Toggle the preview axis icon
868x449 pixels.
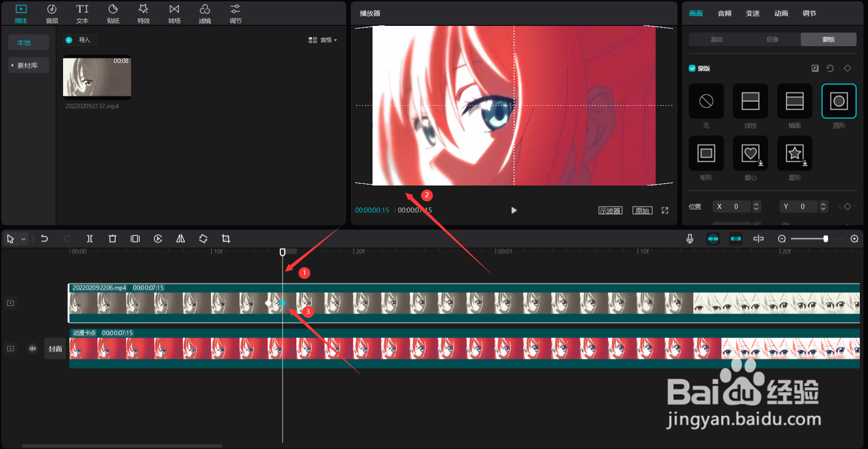[x=759, y=239]
